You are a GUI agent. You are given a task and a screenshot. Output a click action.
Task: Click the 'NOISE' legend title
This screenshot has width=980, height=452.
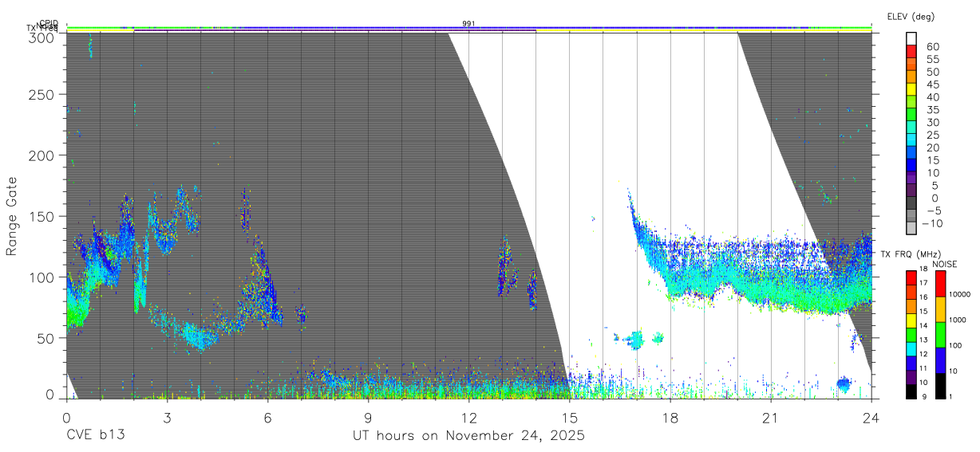click(945, 264)
